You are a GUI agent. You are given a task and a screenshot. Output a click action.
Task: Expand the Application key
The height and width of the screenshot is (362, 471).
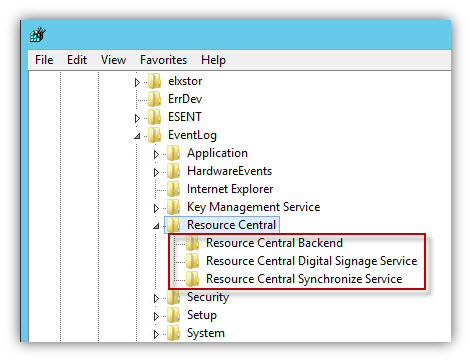pyautogui.click(x=156, y=154)
